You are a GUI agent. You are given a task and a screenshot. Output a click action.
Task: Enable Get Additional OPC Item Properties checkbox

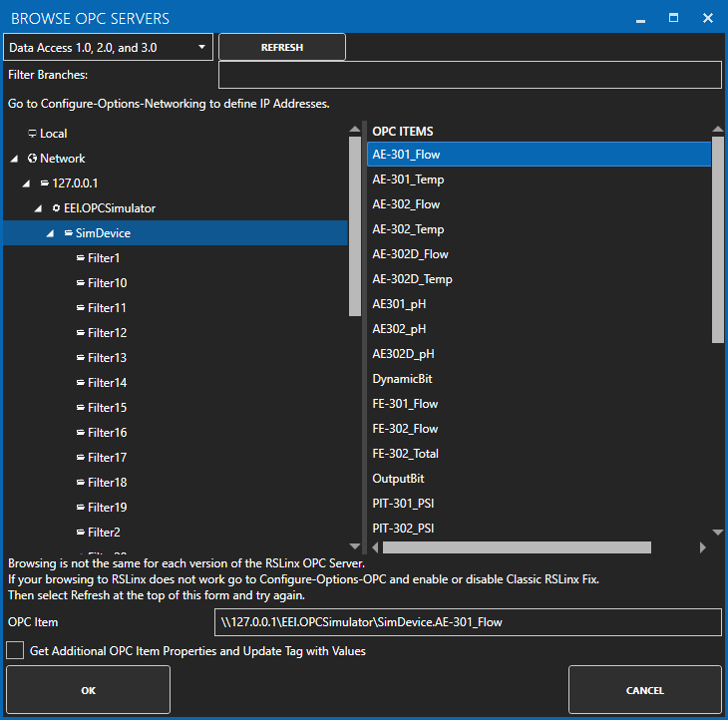coord(15,651)
